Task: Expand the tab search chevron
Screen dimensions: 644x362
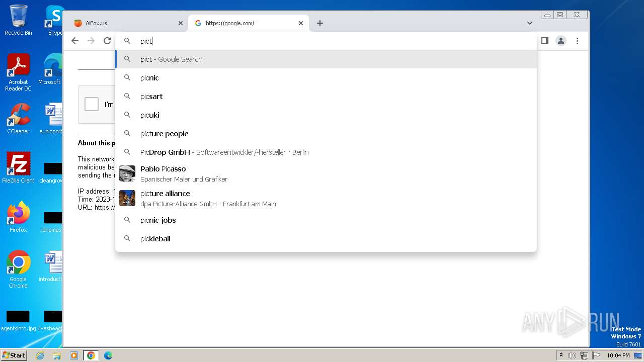Action: [x=530, y=23]
